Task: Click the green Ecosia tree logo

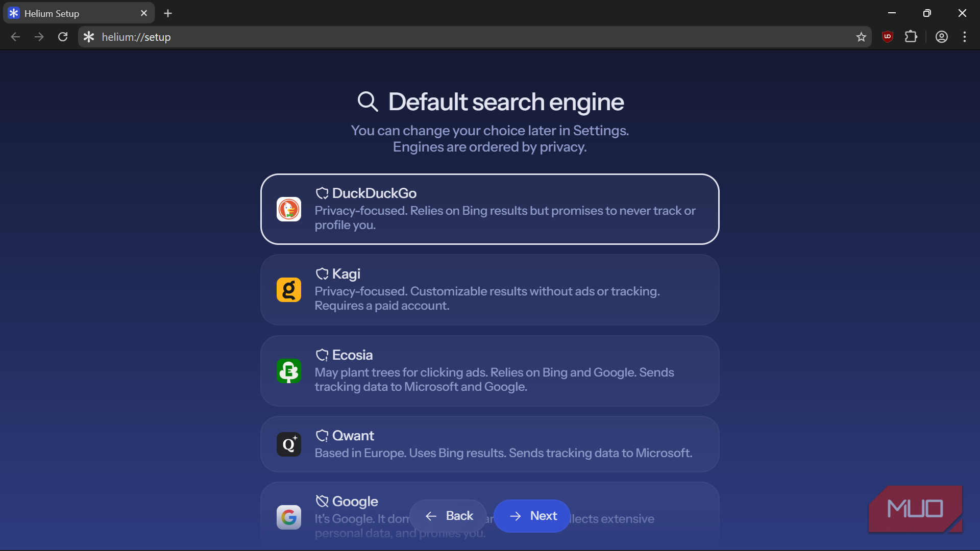Action: 289,371
